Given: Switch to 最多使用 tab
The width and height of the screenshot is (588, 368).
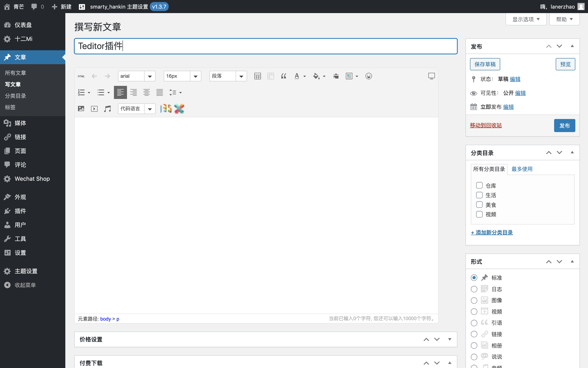Looking at the screenshot, I should click(x=522, y=169).
